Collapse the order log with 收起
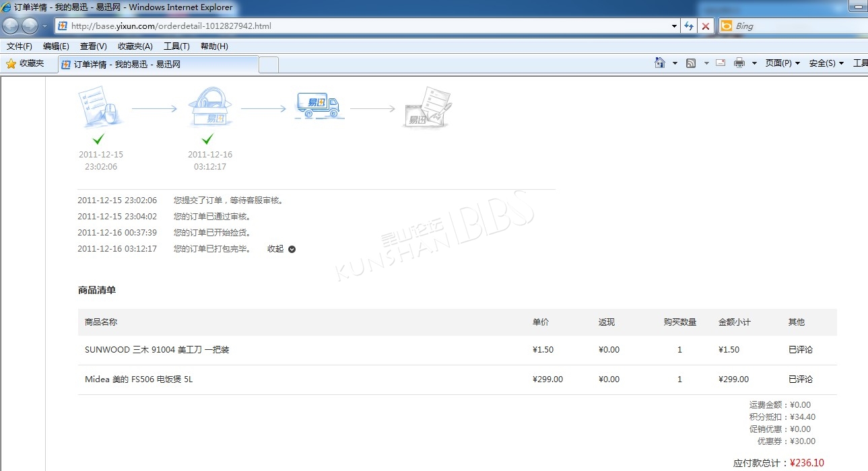This screenshot has width=868, height=471. [x=281, y=249]
